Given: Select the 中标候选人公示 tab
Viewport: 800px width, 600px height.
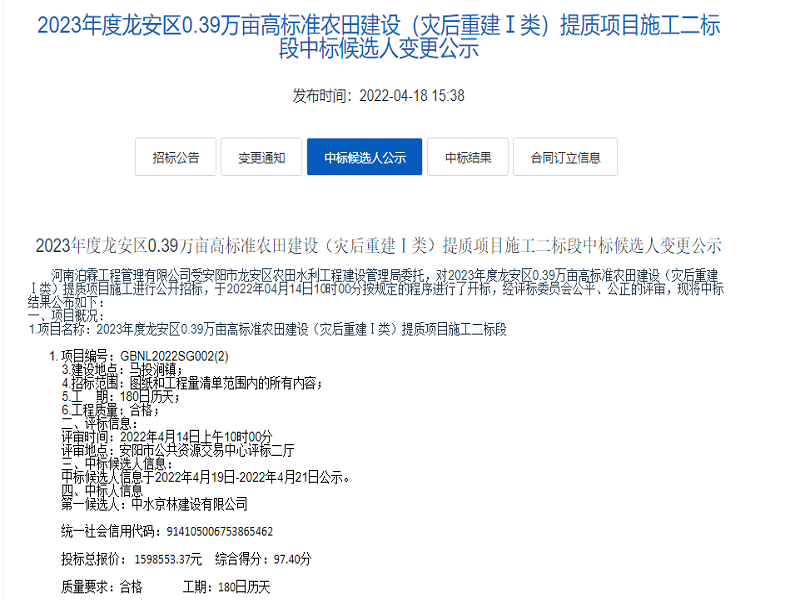Looking at the screenshot, I should [364, 157].
